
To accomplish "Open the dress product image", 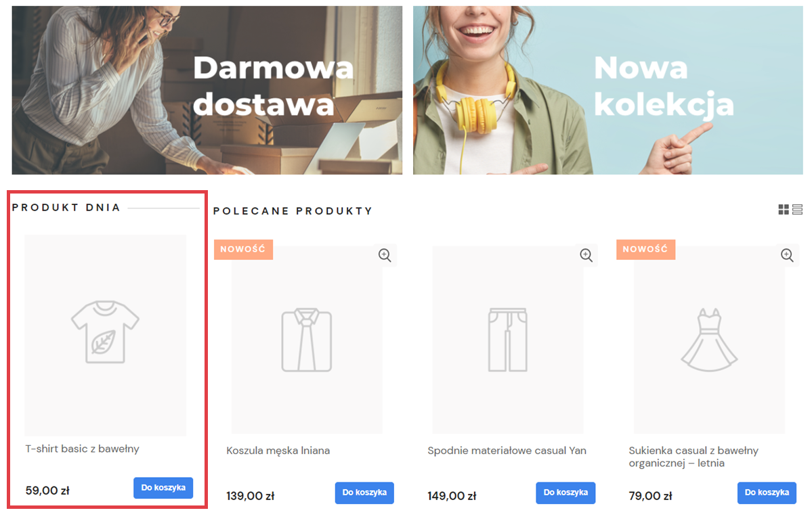I will coord(708,340).
